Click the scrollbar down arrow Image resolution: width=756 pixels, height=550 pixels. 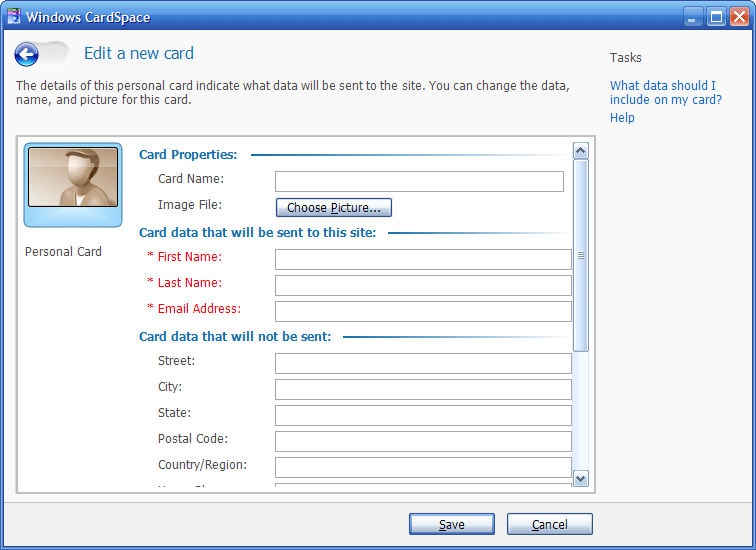click(580, 479)
